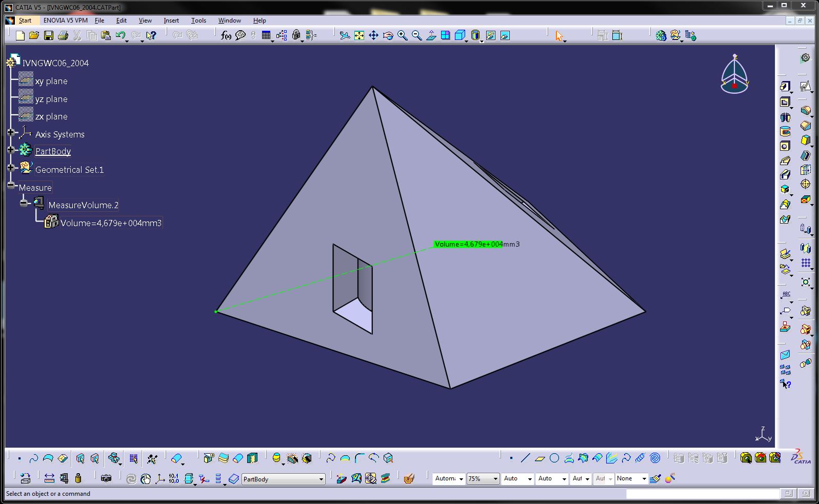Click the Paste clipboard icon
Viewport: 819px width, 504px height.
pyautogui.click(x=106, y=35)
